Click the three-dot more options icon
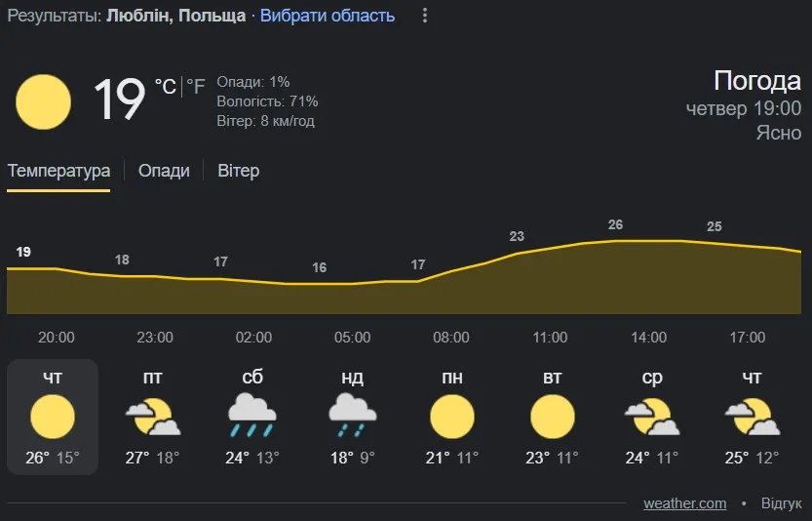The image size is (812, 521). [x=424, y=16]
